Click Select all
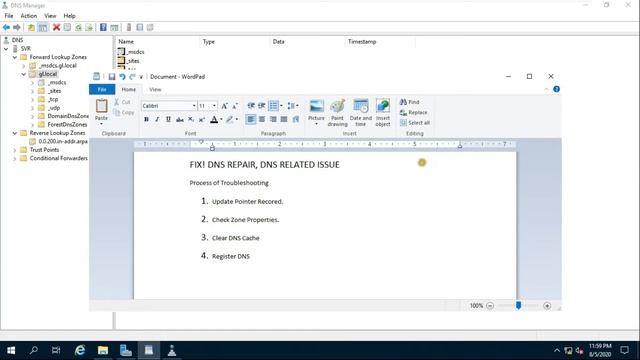Screen dimensions: 640x360 pos(415,122)
